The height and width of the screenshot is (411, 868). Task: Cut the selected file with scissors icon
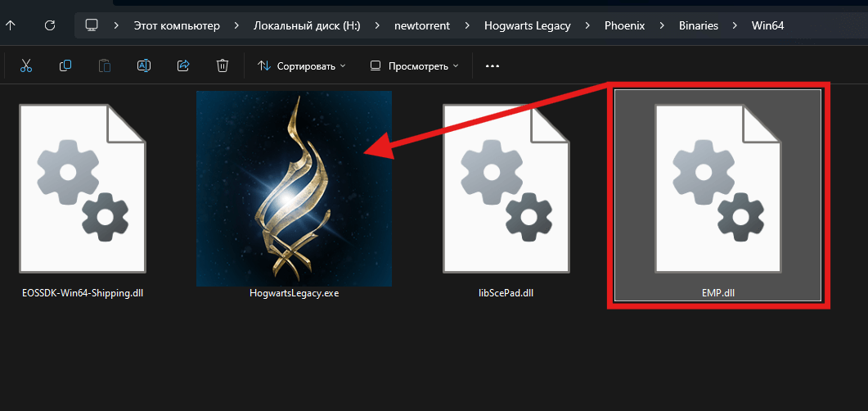[26, 66]
